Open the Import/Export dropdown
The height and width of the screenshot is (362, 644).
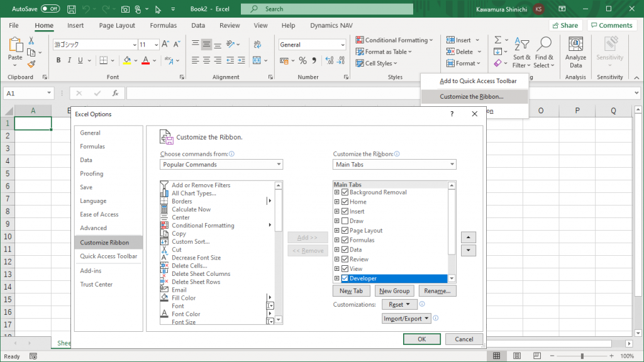coord(406,319)
